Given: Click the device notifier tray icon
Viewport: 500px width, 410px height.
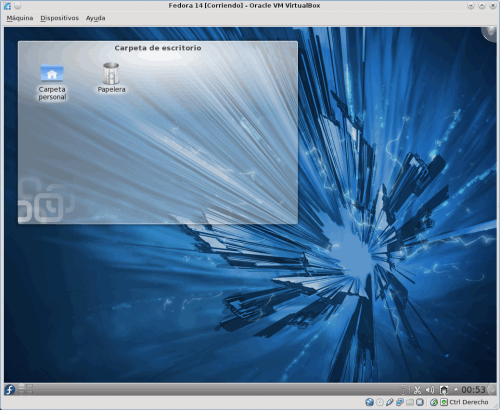Looking at the screenshot, I should click(444, 390).
